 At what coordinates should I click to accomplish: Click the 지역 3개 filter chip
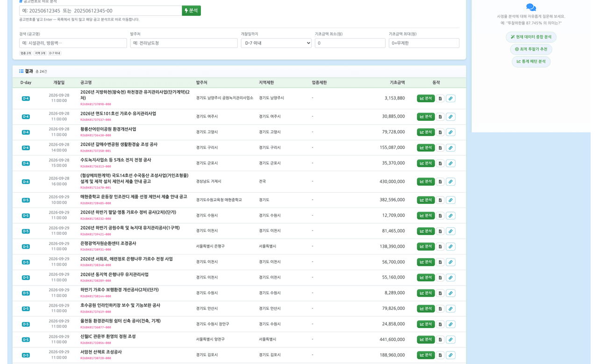pyautogui.click(x=40, y=53)
